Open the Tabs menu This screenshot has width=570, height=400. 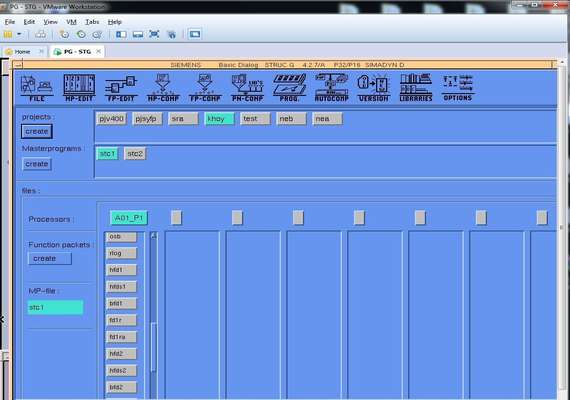click(x=92, y=22)
